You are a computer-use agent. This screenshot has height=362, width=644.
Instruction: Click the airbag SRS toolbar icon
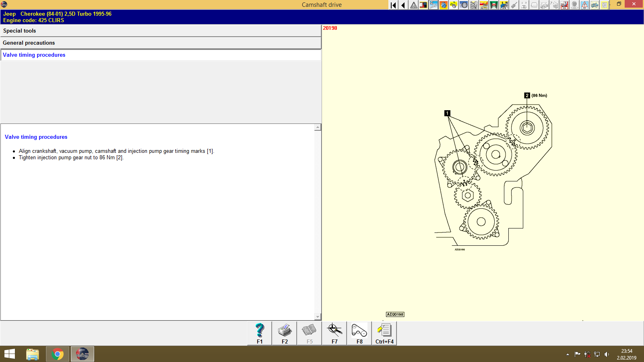[x=564, y=5]
